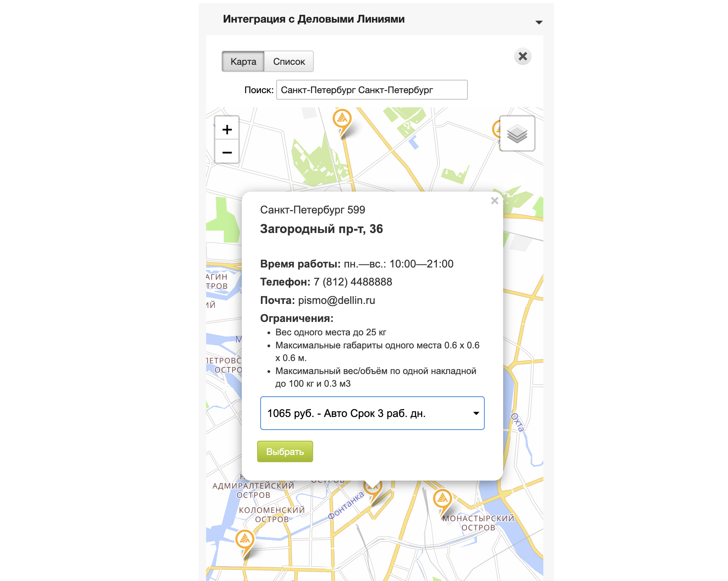Focus the Поиск city input field
The width and height of the screenshot is (728, 581).
[372, 90]
